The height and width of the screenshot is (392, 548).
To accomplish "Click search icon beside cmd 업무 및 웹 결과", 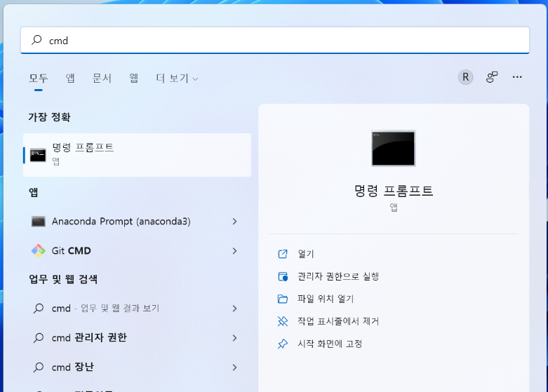I will click(39, 308).
